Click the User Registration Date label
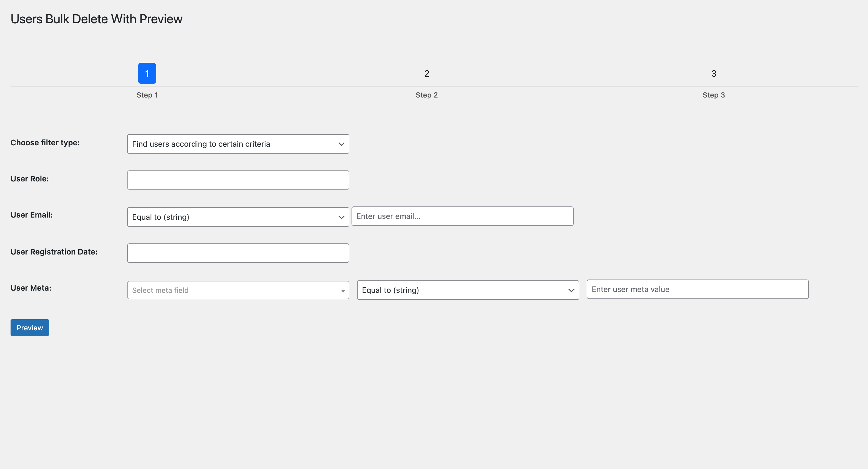The image size is (868, 469). coord(54,252)
